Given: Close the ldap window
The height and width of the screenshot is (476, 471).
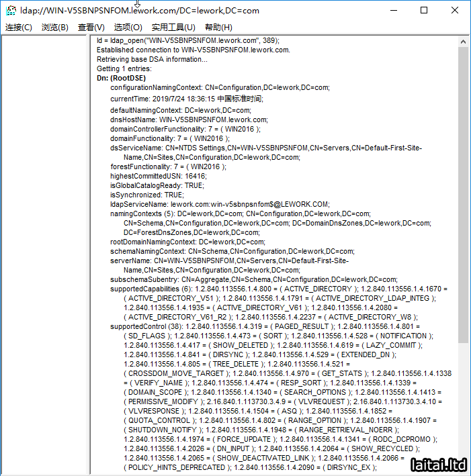Looking at the screenshot, I should pos(455,11).
